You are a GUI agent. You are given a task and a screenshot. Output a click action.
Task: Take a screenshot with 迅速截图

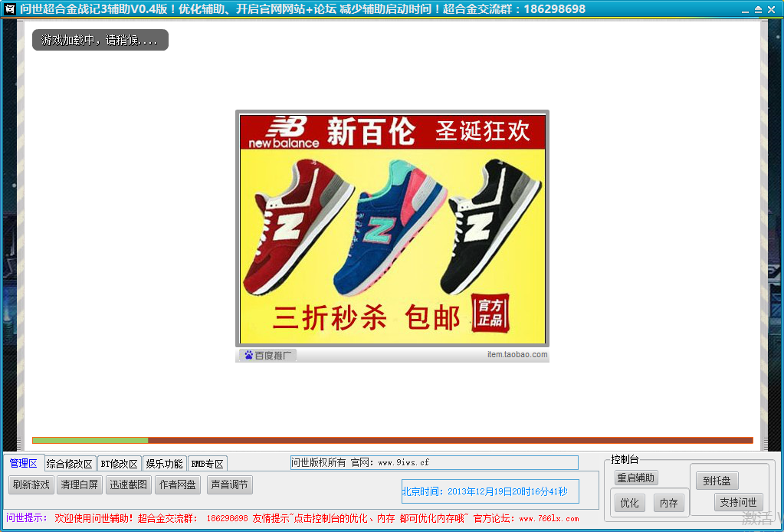pyautogui.click(x=129, y=484)
